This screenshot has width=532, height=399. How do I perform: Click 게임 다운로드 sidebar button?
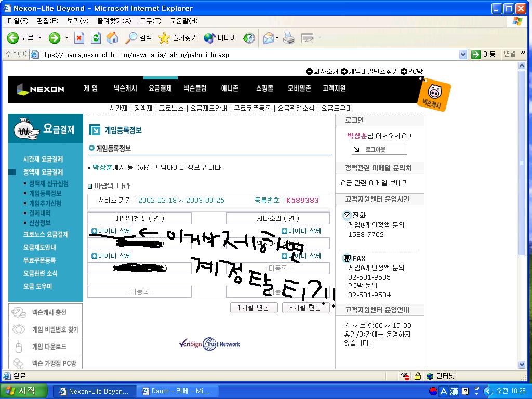(x=46, y=347)
